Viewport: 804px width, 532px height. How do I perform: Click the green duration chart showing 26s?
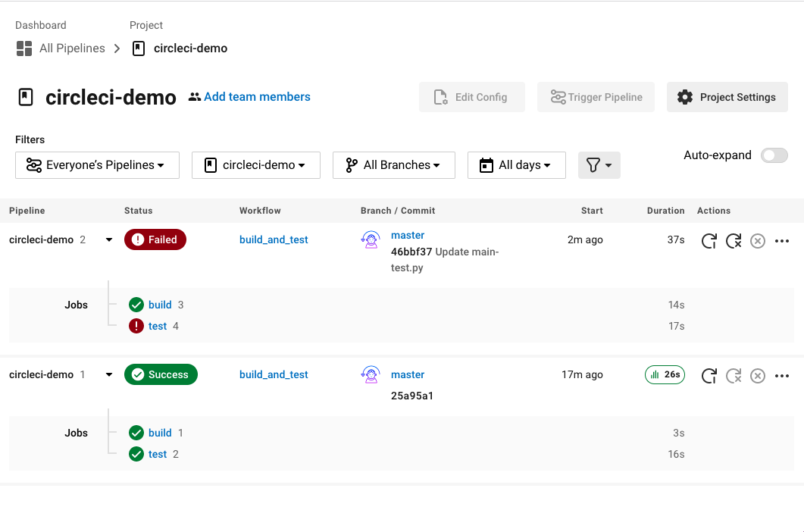coord(665,374)
